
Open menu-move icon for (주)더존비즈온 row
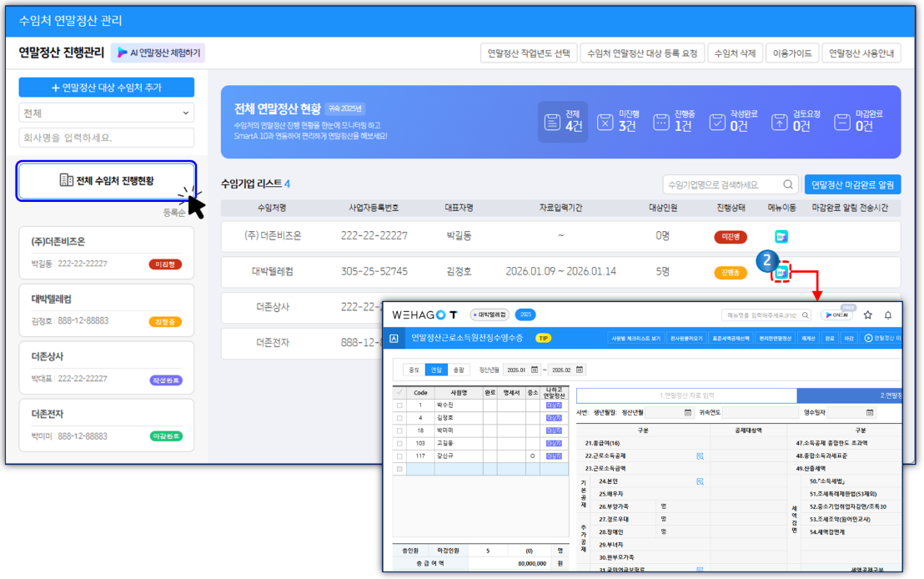point(781,237)
